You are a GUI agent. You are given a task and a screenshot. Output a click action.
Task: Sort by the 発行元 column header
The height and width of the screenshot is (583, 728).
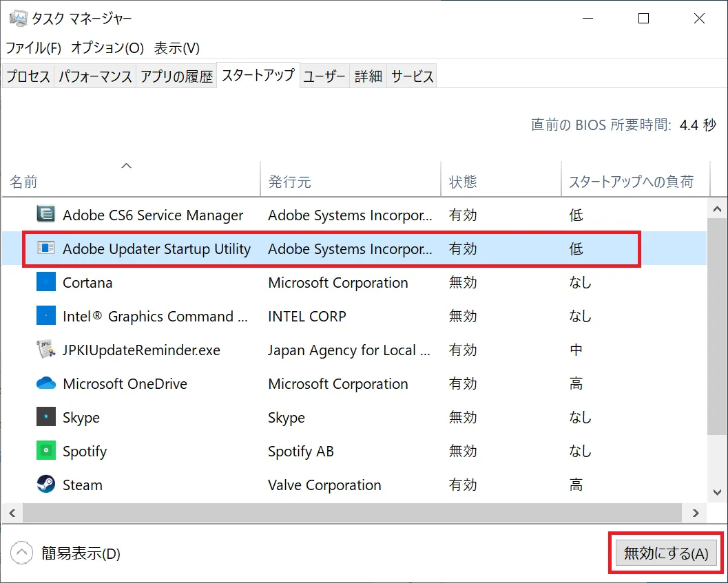pos(351,179)
